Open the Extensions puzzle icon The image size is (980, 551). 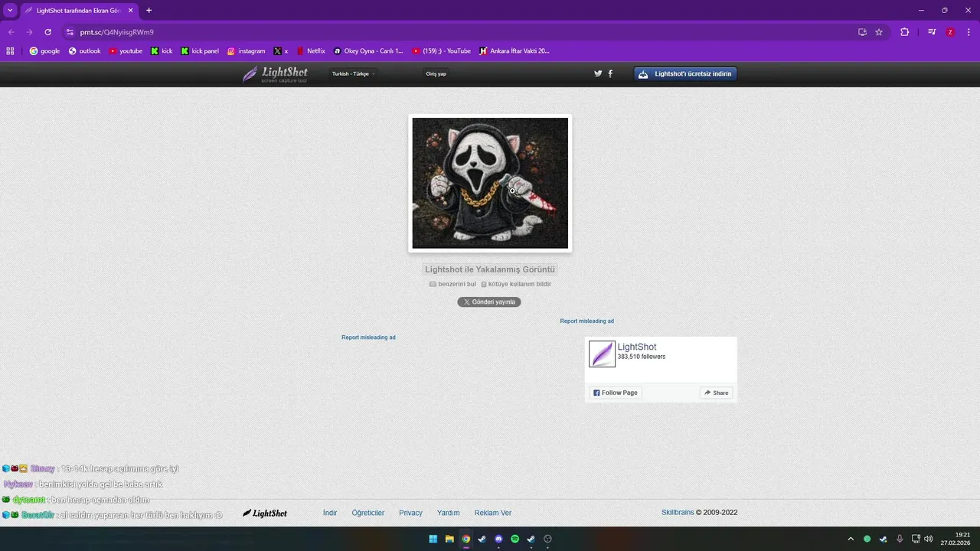(x=905, y=32)
